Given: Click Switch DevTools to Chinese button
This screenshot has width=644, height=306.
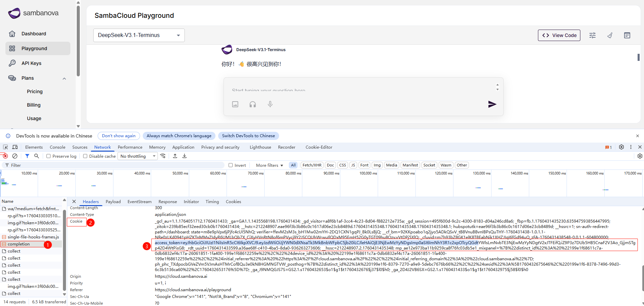Looking at the screenshot, I should click(x=248, y=136).
